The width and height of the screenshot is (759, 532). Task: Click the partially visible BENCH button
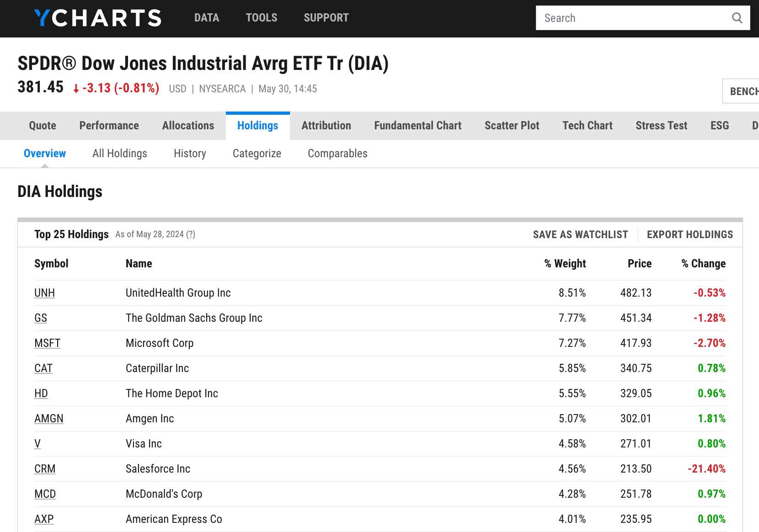tap(742, 91)
